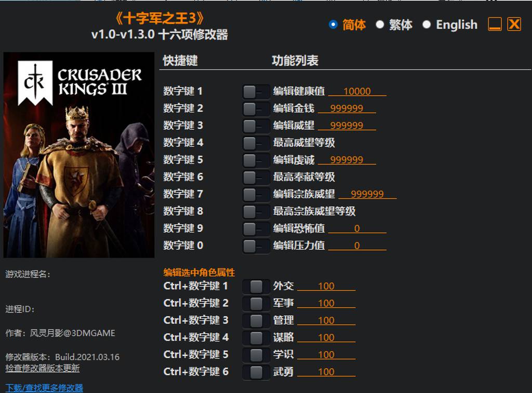Minimize the trainer window
The width and height of the screenshot is (532, 393).
pyautogui.click(x=495, y=24)
